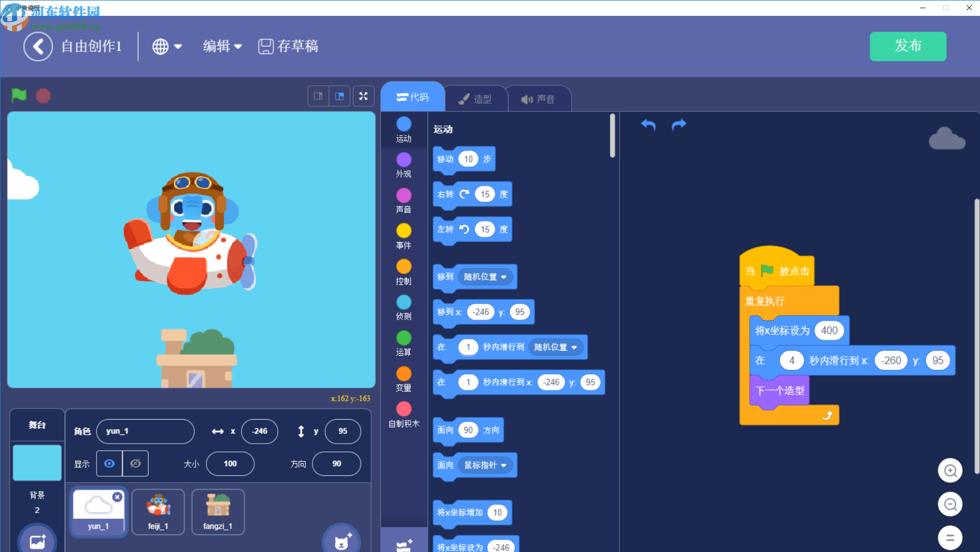Image resolution: width=980 pixels, height=552 pixels.
Task: Open the 代码 tab
Action: pyautogui.click(x=413, y=97)
